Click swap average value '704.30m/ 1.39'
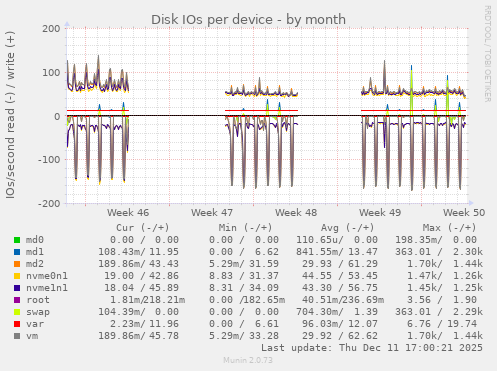497x371 pixels. coord(337,312)
